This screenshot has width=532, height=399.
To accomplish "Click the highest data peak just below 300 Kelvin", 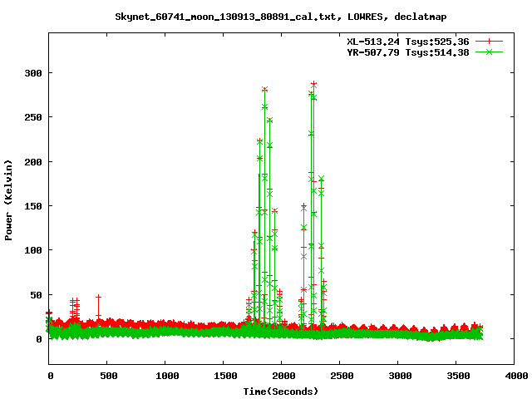I will click(314, 83).
